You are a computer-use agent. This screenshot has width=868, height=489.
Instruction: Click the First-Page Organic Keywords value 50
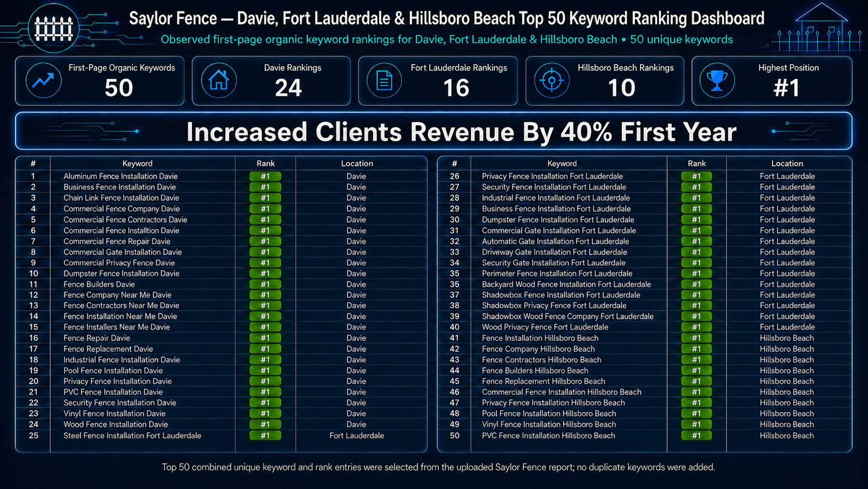[x=119, y=88]
